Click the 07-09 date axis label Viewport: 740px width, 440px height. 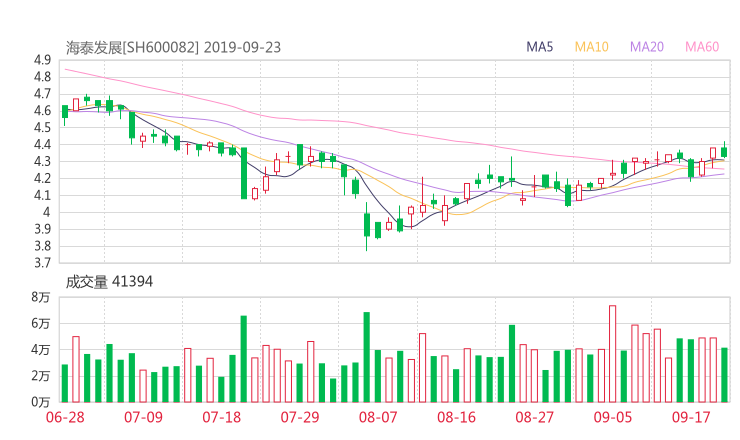point(143,417)
